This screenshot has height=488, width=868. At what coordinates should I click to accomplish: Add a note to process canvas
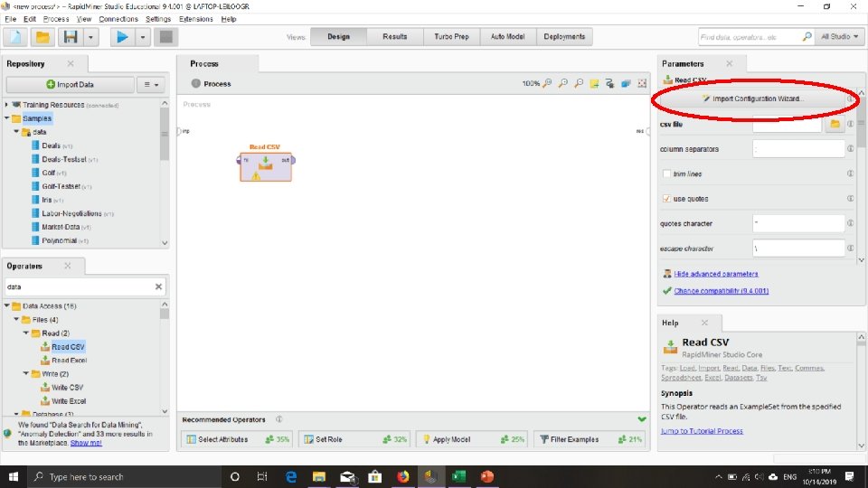[x=595, y=83]
